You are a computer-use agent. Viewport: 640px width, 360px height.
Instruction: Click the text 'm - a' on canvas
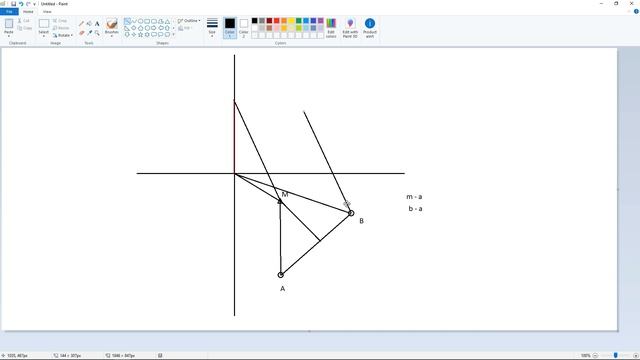(414, 197)
